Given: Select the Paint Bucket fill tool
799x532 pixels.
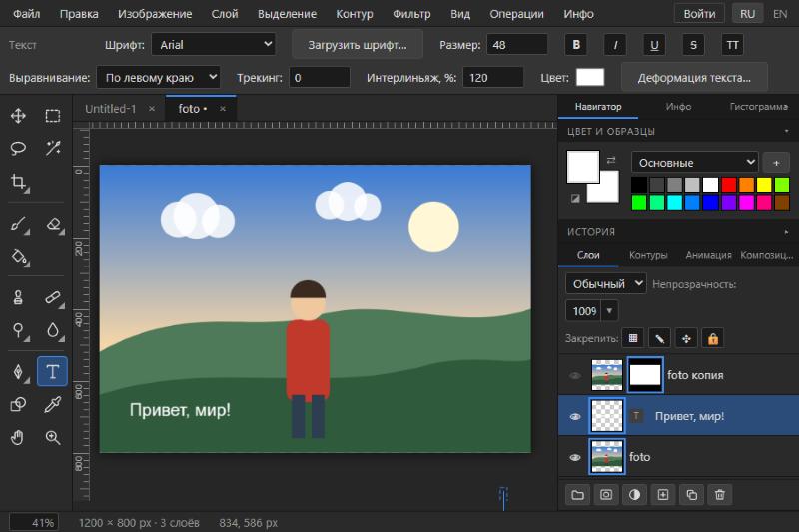Looking at the screenshot, I should click(18, 257).
